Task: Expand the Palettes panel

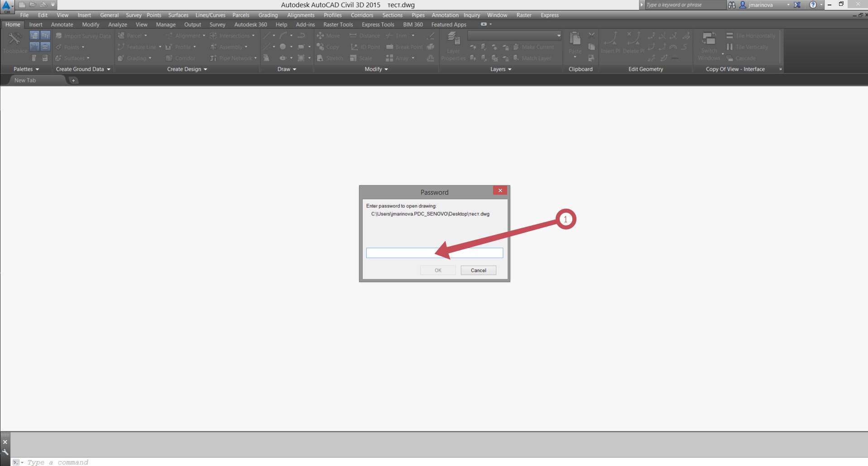Action: 26,69
